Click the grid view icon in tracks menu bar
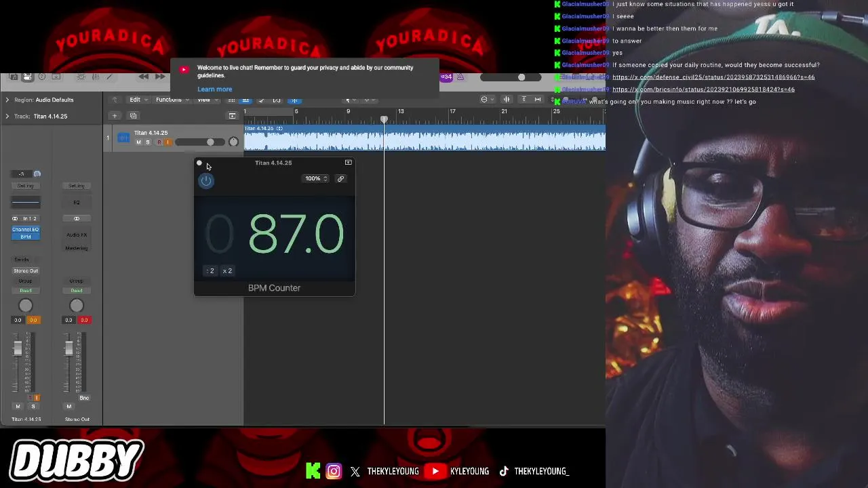 pyautogui.click(x=232, y=100)
